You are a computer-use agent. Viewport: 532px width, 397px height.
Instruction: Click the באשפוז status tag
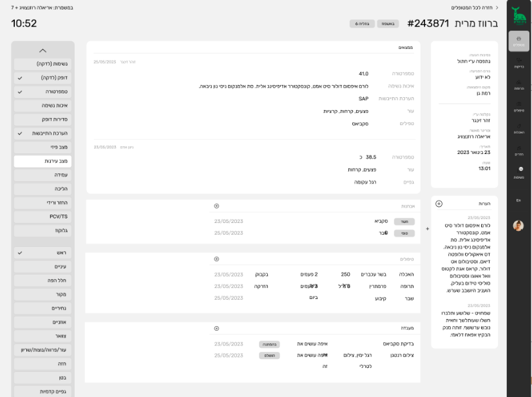point(388,24)
